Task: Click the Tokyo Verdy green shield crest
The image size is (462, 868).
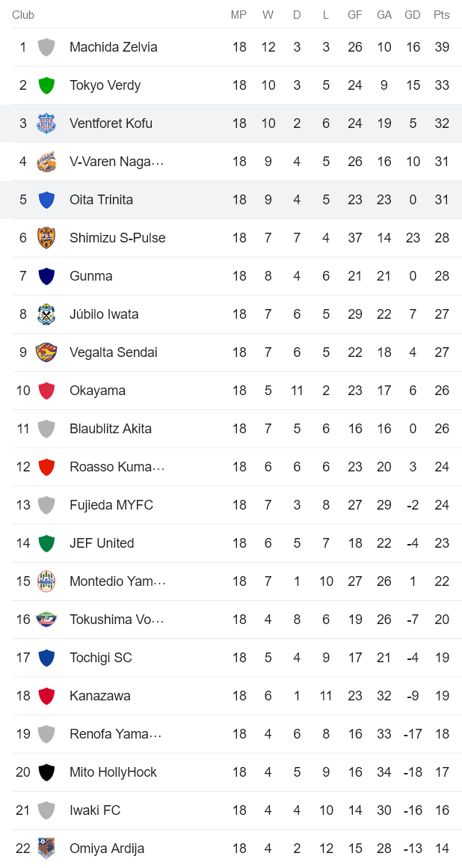Action: (x=46, y=85)
